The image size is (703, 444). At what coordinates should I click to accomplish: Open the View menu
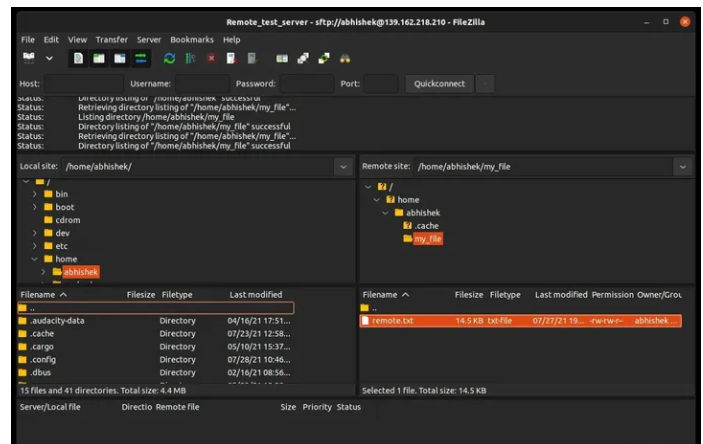click(x=77, y=39)
